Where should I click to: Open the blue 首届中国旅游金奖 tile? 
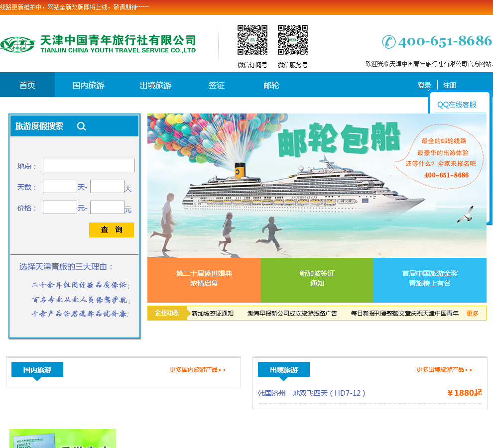coord(430,280)
